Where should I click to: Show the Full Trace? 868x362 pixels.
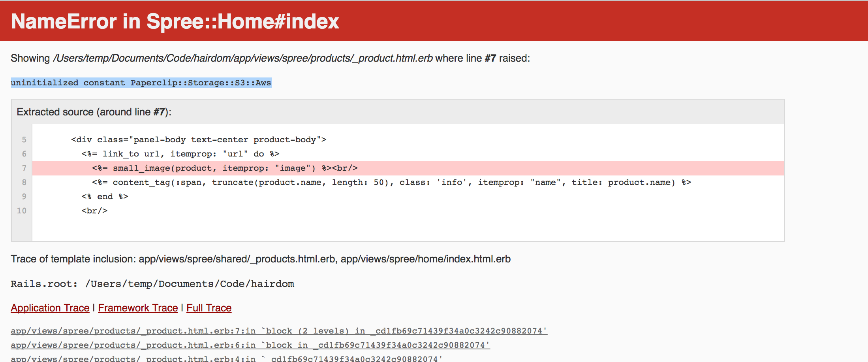point(209,308)
